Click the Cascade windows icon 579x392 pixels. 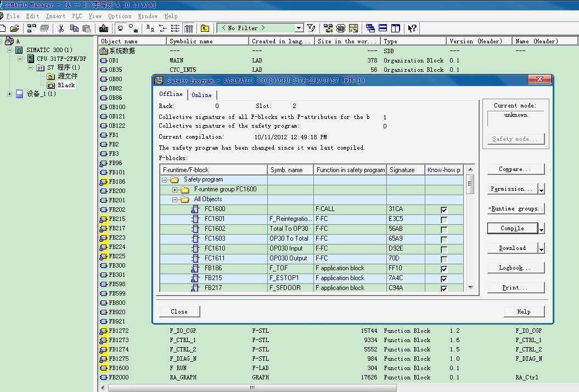coord(370,28)
